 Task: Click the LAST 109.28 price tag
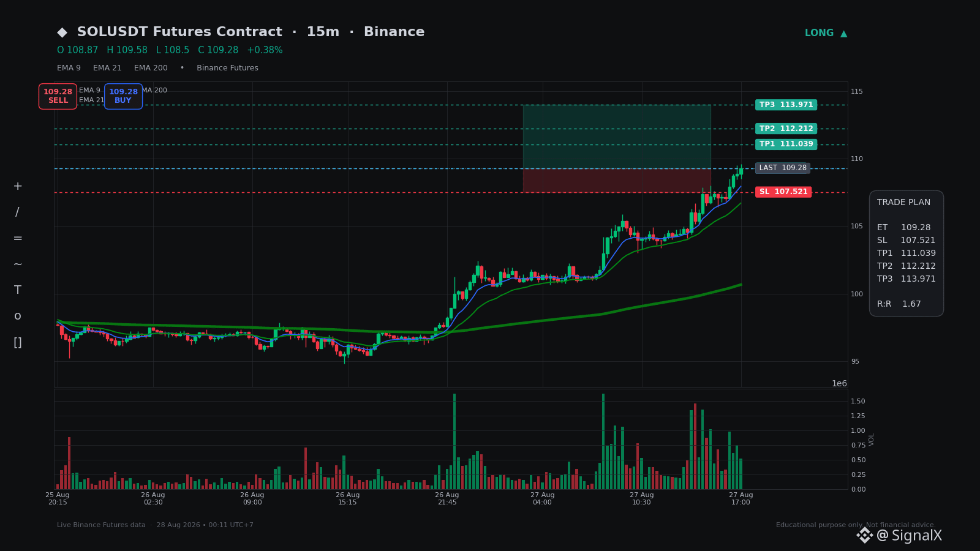pos(783,168)
